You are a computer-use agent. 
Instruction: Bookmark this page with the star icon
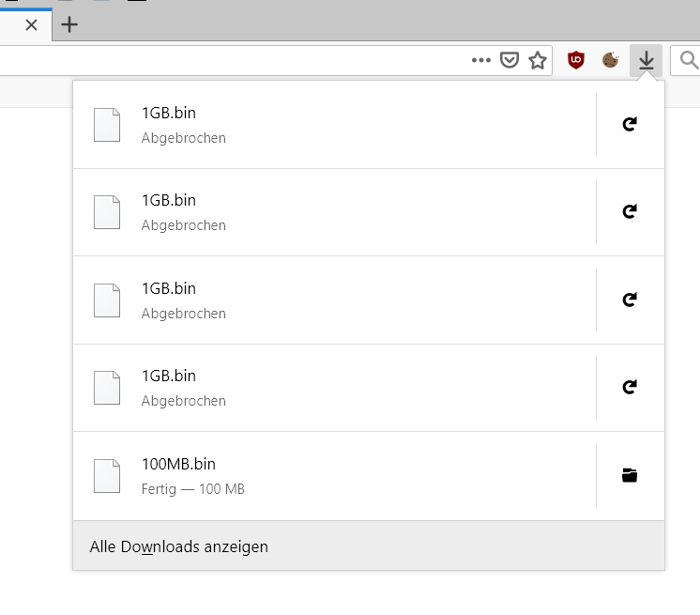pyautogui.click(x=538, y=61)
